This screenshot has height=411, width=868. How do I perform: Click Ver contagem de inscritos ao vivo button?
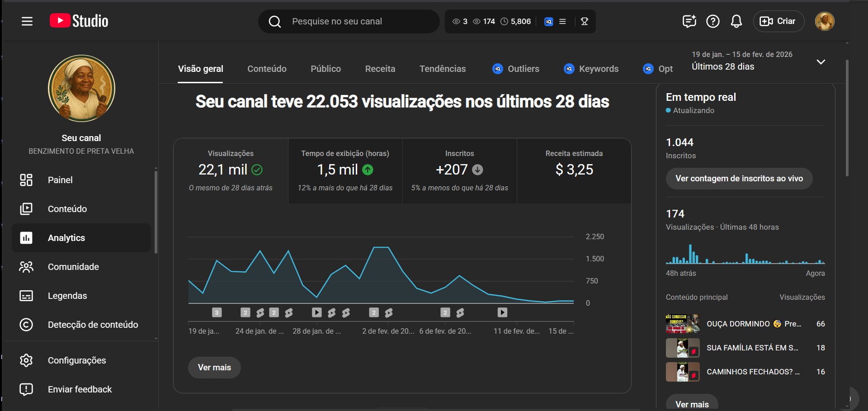click(739, 179)
